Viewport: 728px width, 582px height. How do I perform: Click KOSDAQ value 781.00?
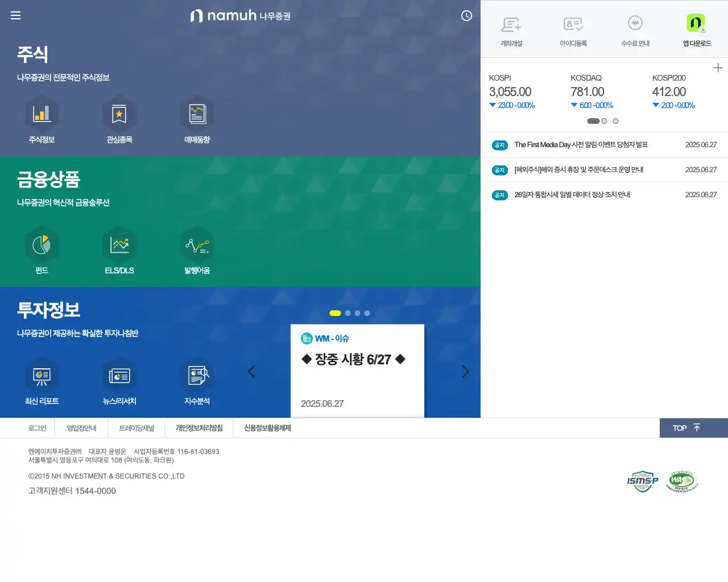tap(588, 92)
